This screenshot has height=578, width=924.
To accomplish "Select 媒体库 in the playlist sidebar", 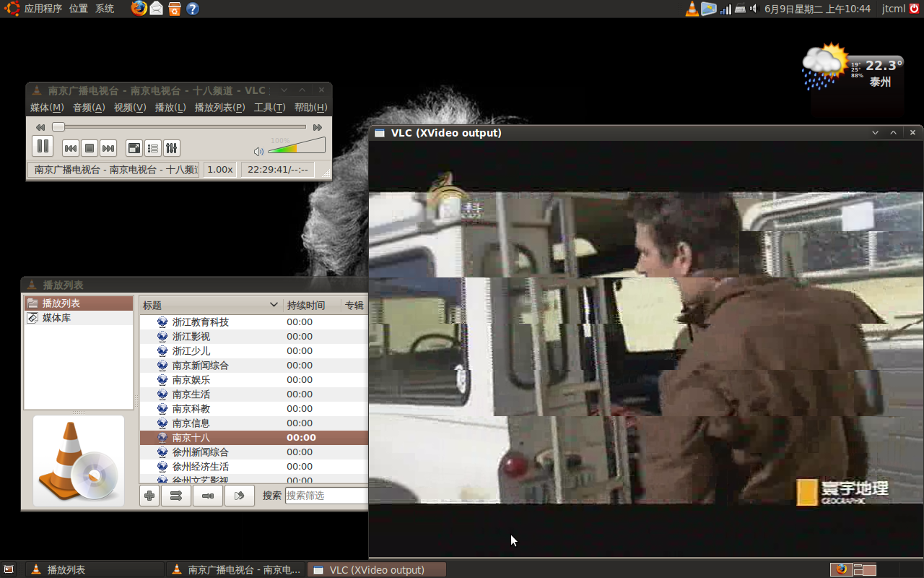I will click(78, 318).
